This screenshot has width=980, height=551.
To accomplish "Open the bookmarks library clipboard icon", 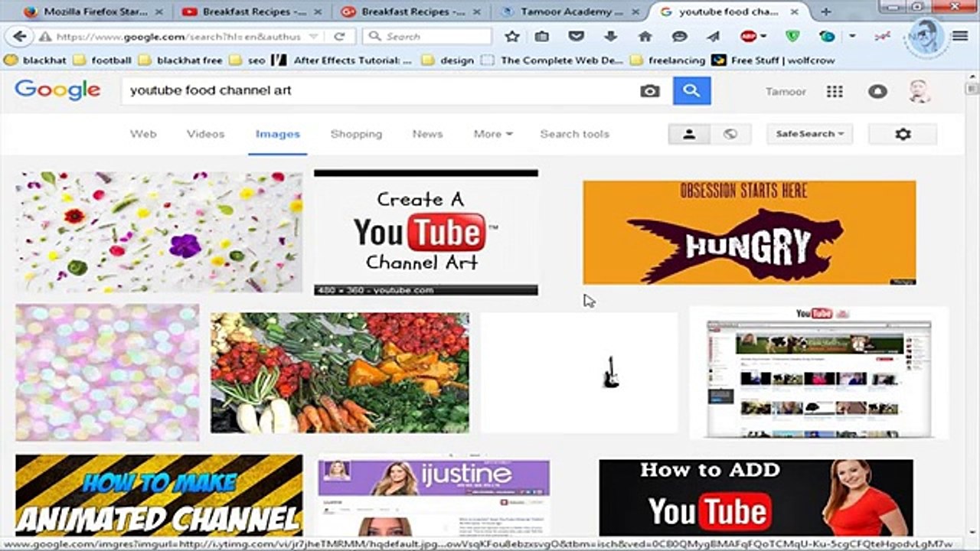I will click(542, 37).
